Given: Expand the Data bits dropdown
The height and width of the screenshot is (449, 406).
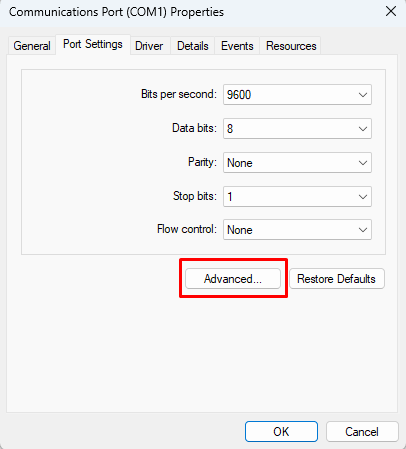Looking at the screenshot, I should (297, 129).
